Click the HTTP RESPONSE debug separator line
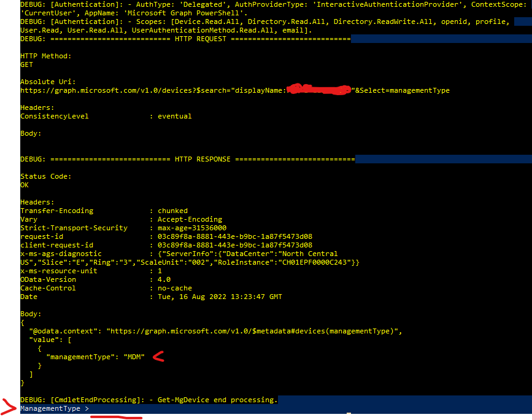Image resolution: width=532 pixels, height=420 pixels. click(x=188, y=159)
